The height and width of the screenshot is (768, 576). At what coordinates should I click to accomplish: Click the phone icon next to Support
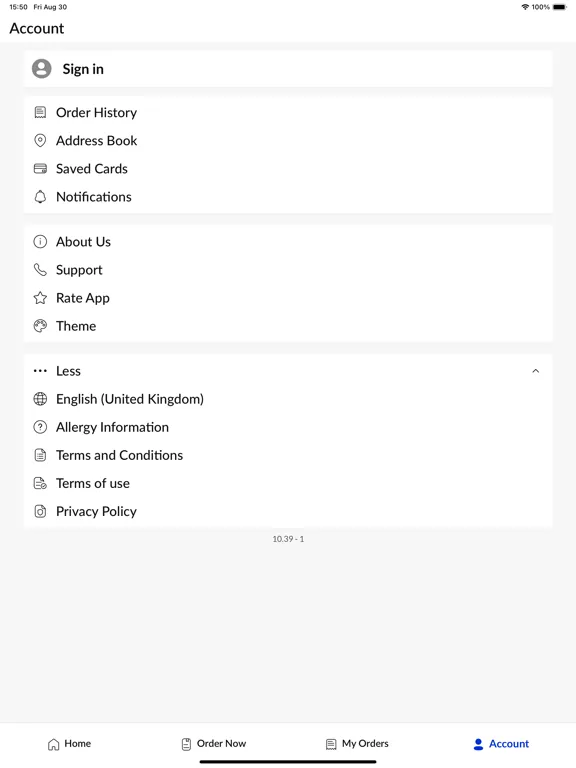click(x=40, y=270)
